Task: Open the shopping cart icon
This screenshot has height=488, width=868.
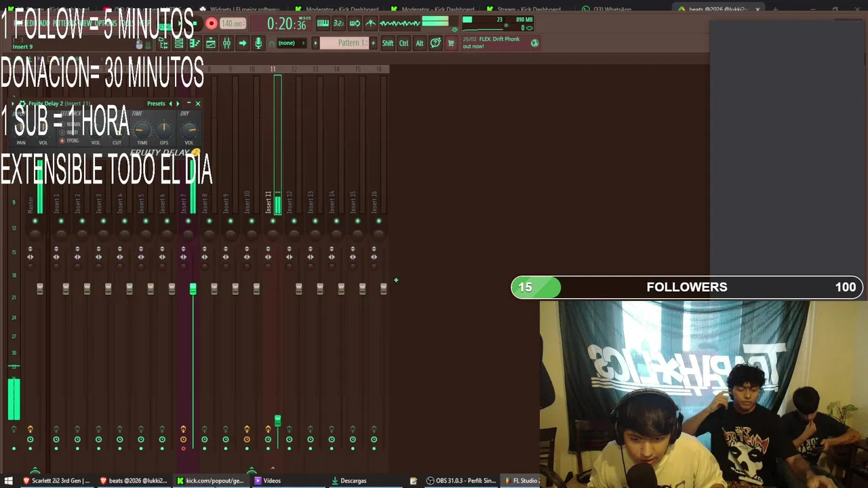Action: click(451, 43)
